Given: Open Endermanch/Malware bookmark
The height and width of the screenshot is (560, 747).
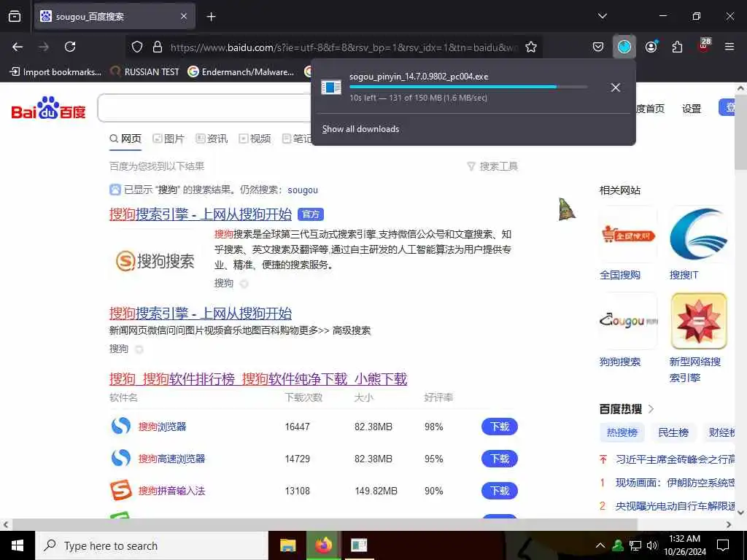Looking at the screenshot, I should click(x=241, y=72).
